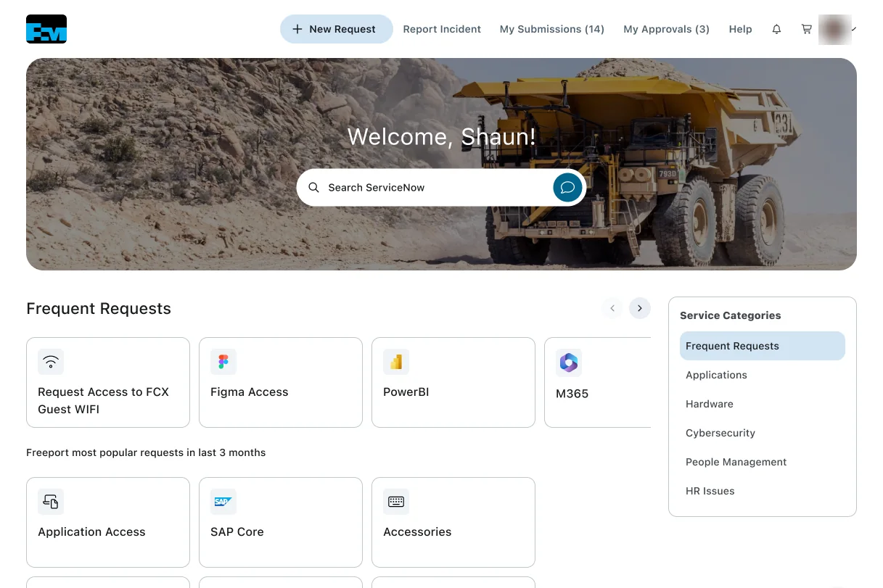The image size is (883, 588).
Task: Click 'Freeport most popular requests in last 3 months'
Action: [x=146, y=452]
